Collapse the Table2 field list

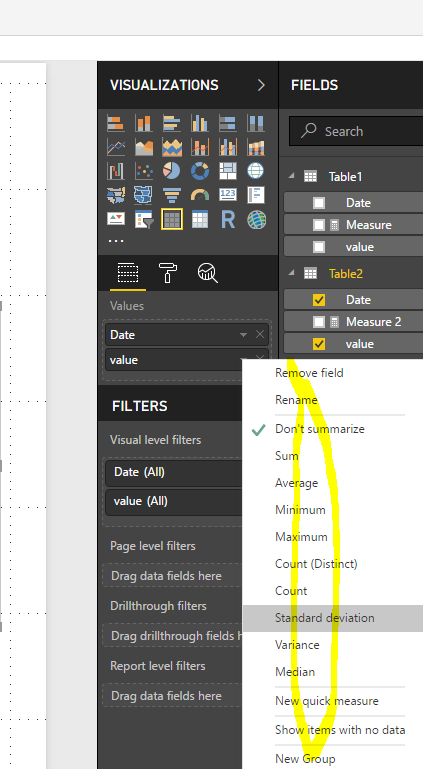292,273
